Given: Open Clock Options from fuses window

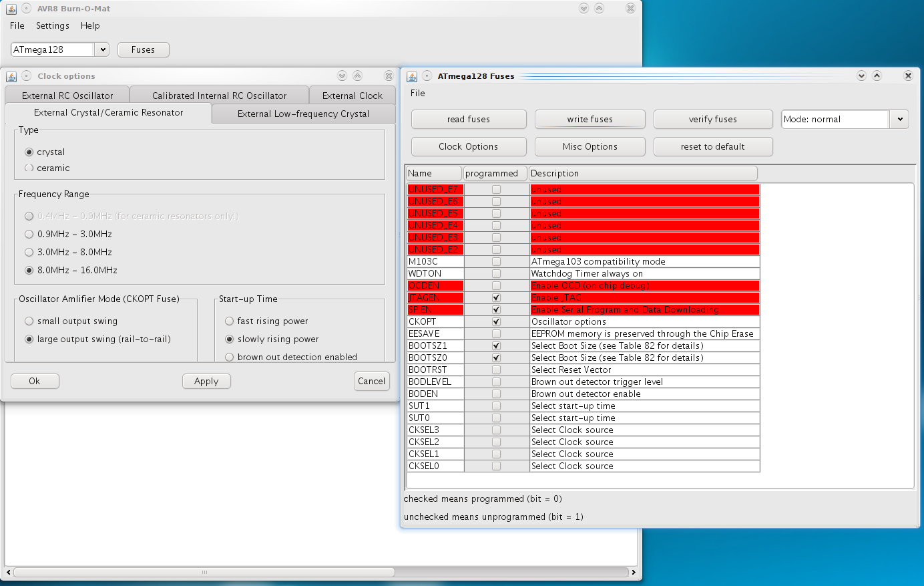Looking at the screenshot, I should point(469,147).
